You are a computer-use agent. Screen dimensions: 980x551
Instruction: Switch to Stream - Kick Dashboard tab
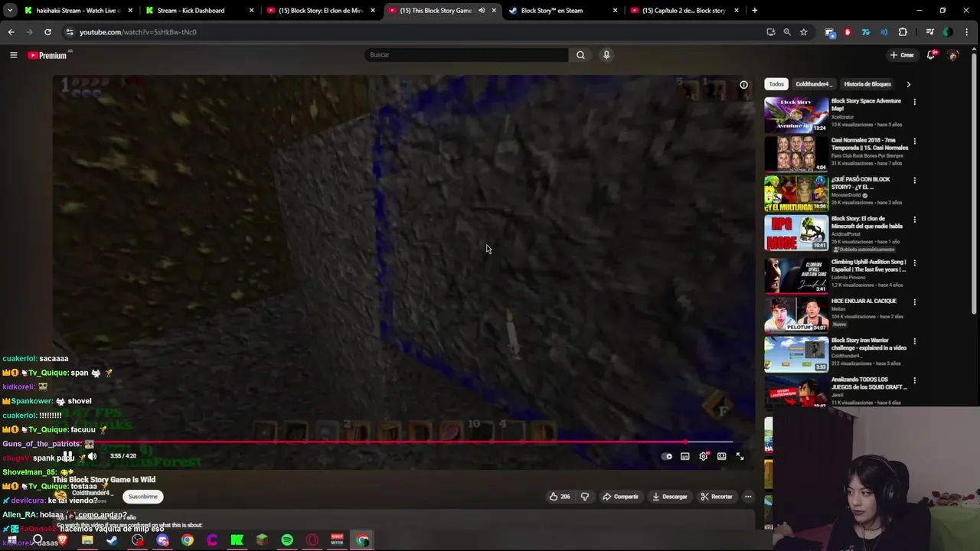coord(191,11)
